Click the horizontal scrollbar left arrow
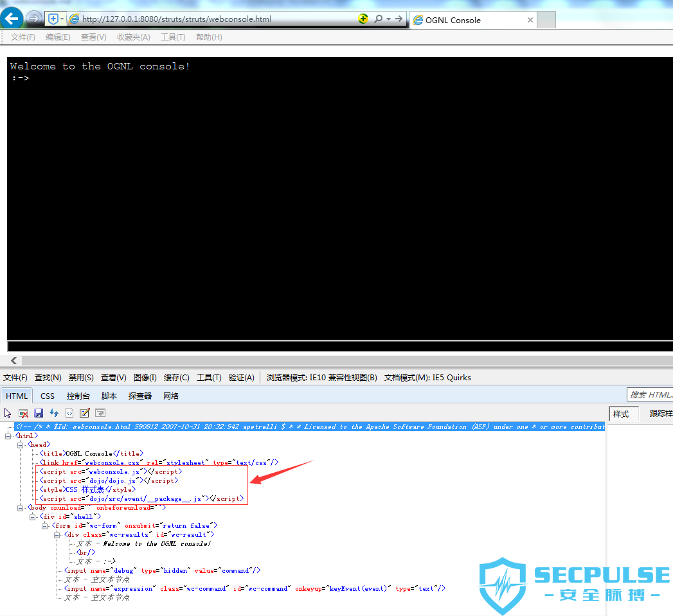Image resolution: width=673 pixels, height=616 pixels. (x=13, y=361)
